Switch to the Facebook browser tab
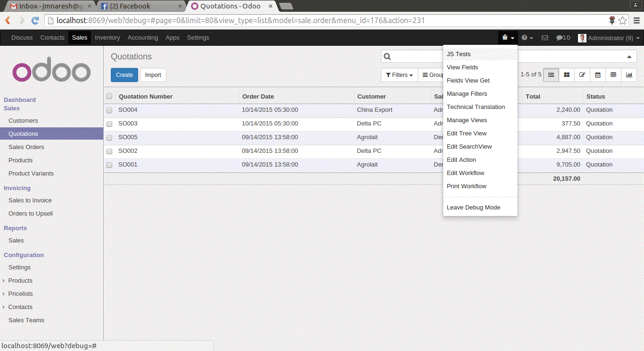Viewport: 644px width, 351px height. coord(141,6)
